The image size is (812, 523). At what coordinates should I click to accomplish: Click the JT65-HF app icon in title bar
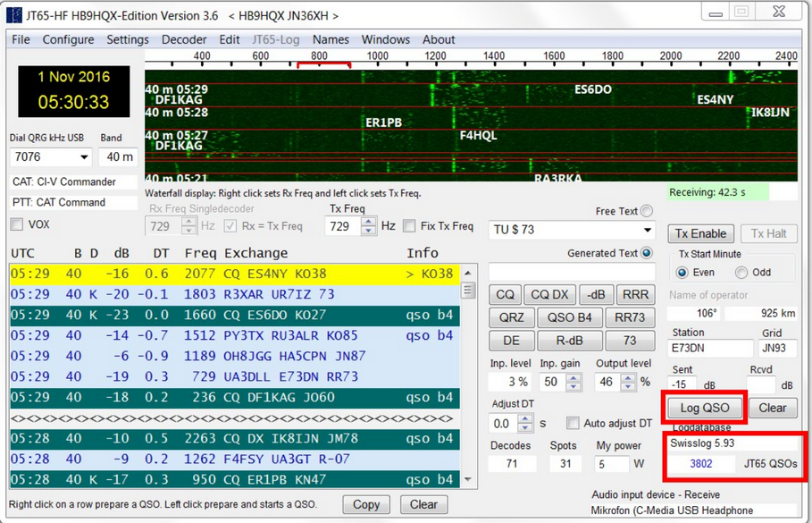click(x=14, y=15)
